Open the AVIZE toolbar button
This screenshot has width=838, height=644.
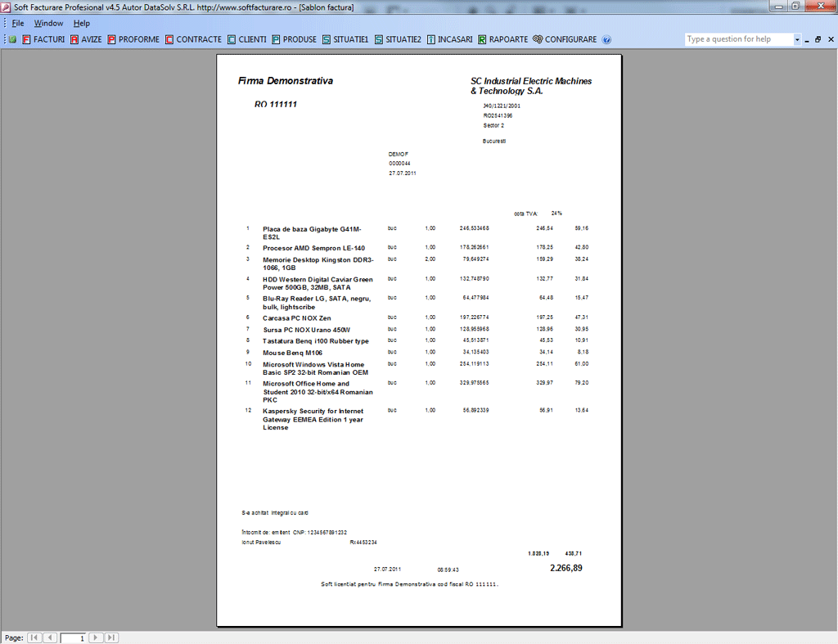(86, 39)
